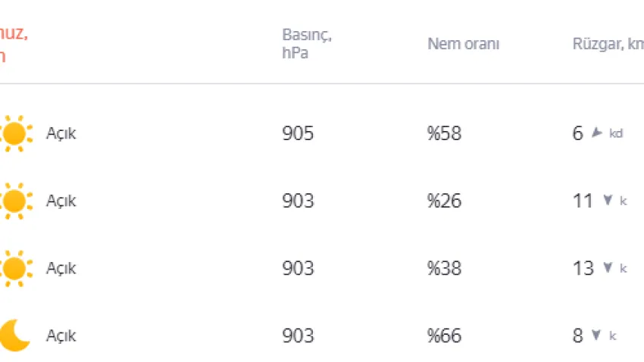Click the sun icon in the 905 hPa row

[14, 133]
